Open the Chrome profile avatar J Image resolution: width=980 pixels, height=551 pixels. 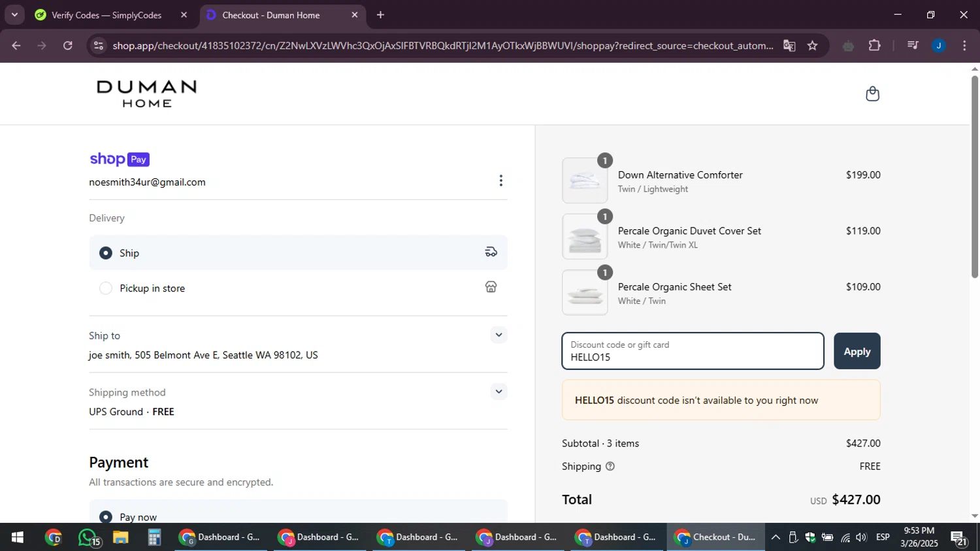[938, 46]
